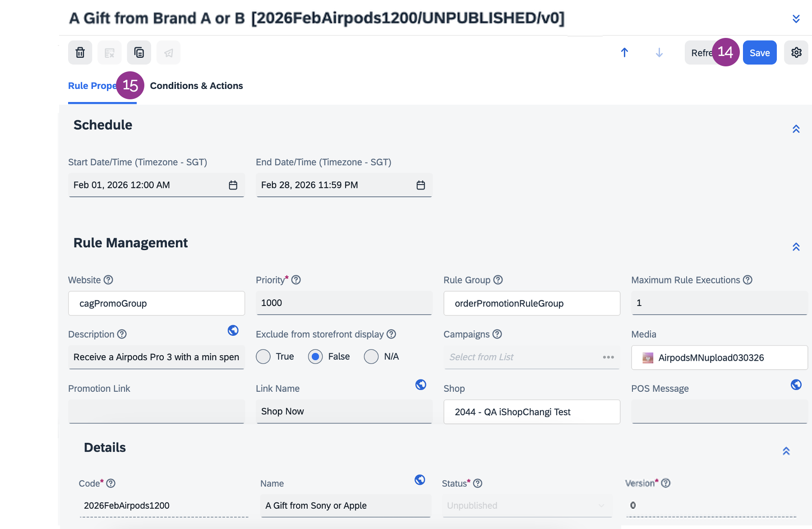Click the help icon next to Priority

tap(296, 280)
